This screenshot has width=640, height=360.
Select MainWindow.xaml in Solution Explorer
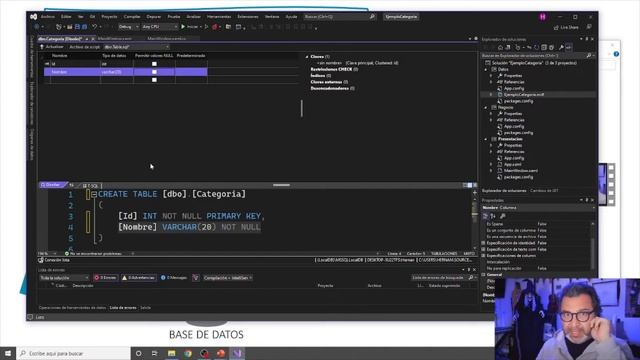[x=521, y=171]
